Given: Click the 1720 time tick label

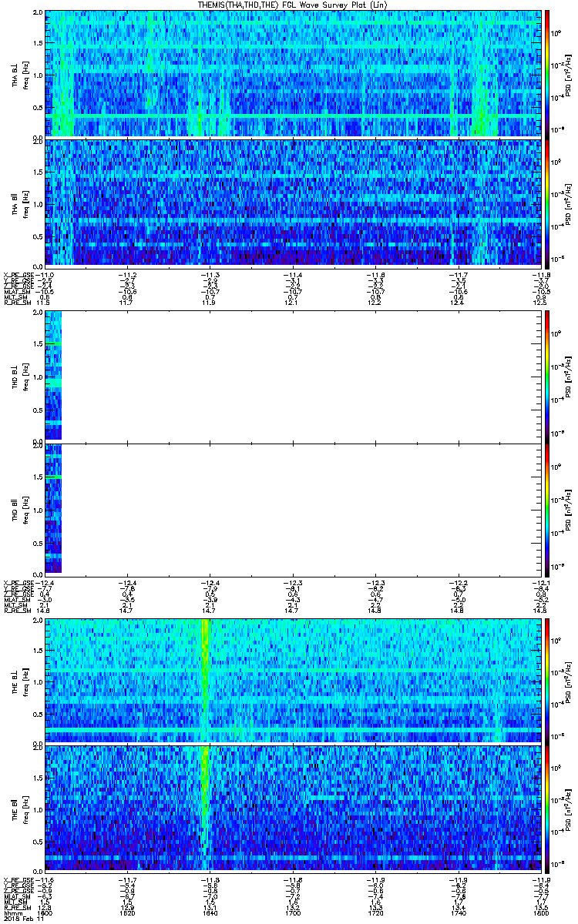Looking at the screenshot, I should click(375, 912).
